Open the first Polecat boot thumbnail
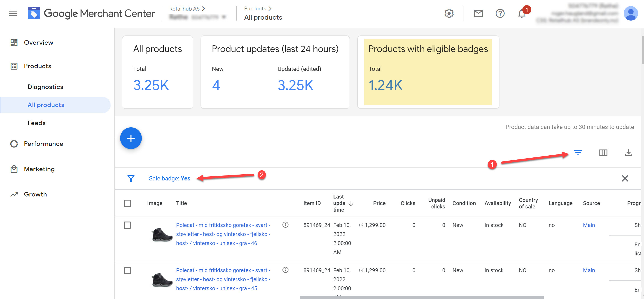The width and height of the screenshot is (644, 299). 162,234
